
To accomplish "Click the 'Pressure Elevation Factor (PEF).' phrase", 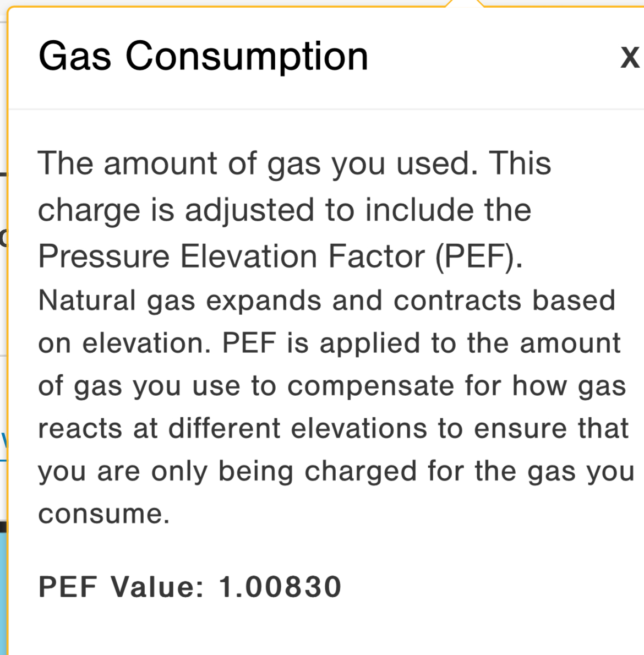I will coord(280,256).
